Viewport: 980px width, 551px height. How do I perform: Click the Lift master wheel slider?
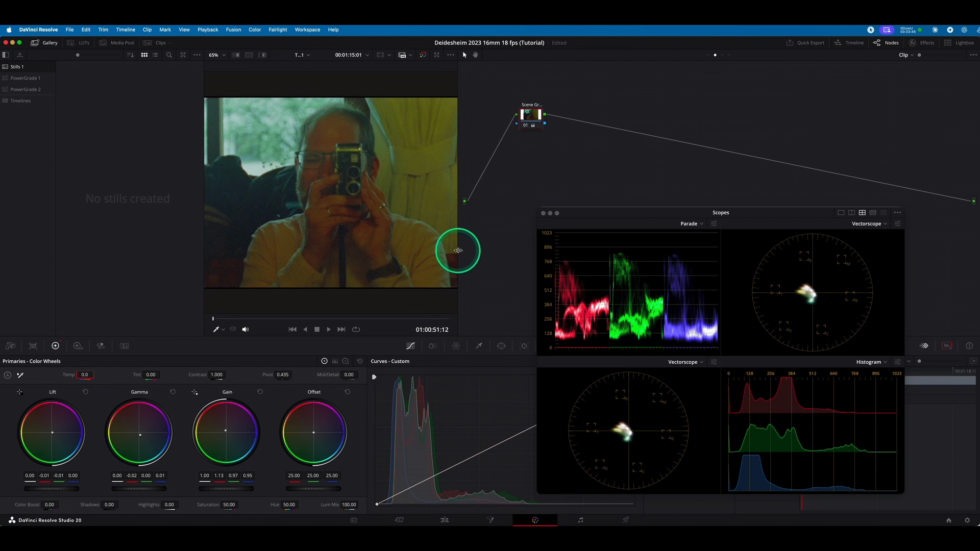[x=52, y=489]
